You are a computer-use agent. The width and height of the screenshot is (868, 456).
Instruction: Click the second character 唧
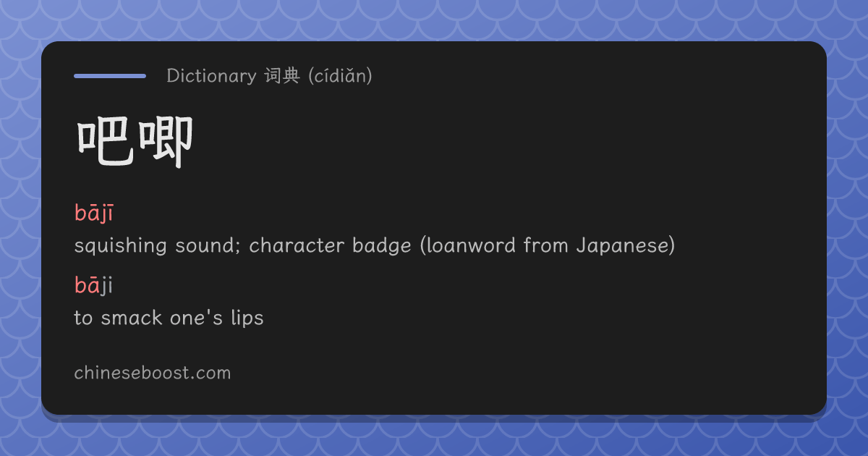coord(166,142)
